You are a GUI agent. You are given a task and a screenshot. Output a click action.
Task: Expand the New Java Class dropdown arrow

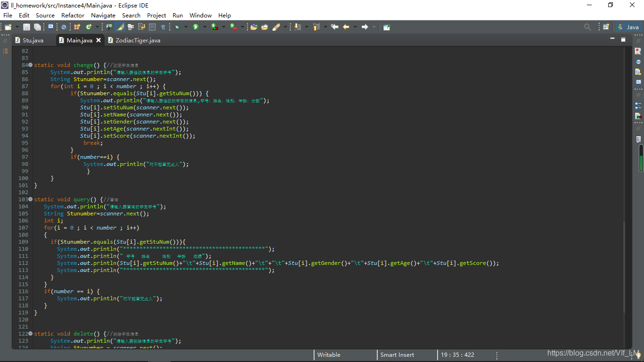[97, 27]
